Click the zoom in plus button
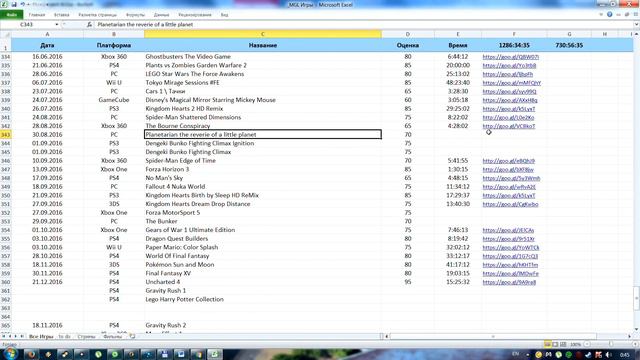 (635, 344)
